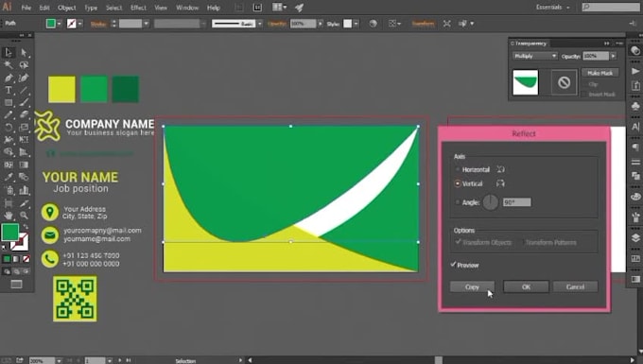Open the Effect menu
The width and height of the screenshot is (643, 364).
pyautogui.click(x=138, y=8)
